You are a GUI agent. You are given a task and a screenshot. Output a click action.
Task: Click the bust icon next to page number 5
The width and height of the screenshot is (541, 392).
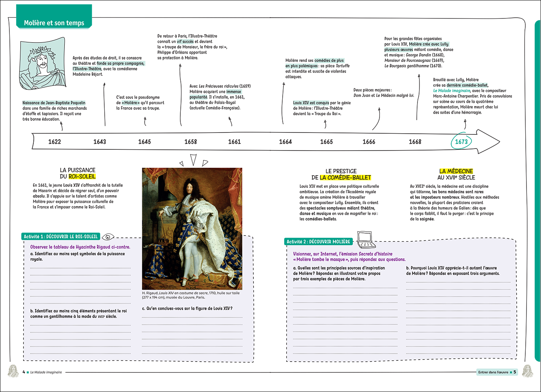[x=527, y=371]
